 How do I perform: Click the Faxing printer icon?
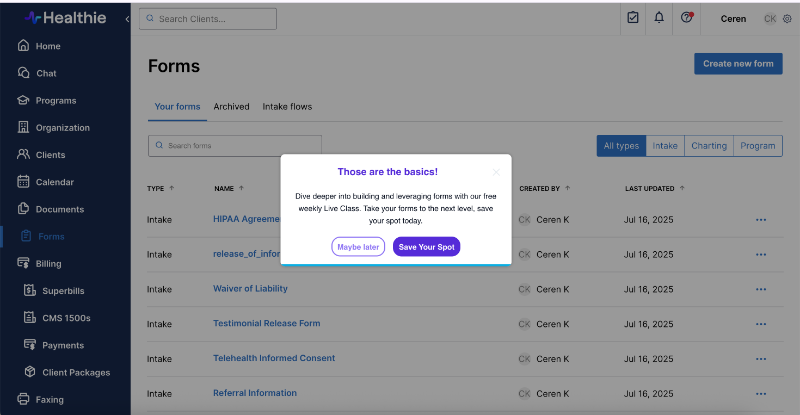coord(23,399)
